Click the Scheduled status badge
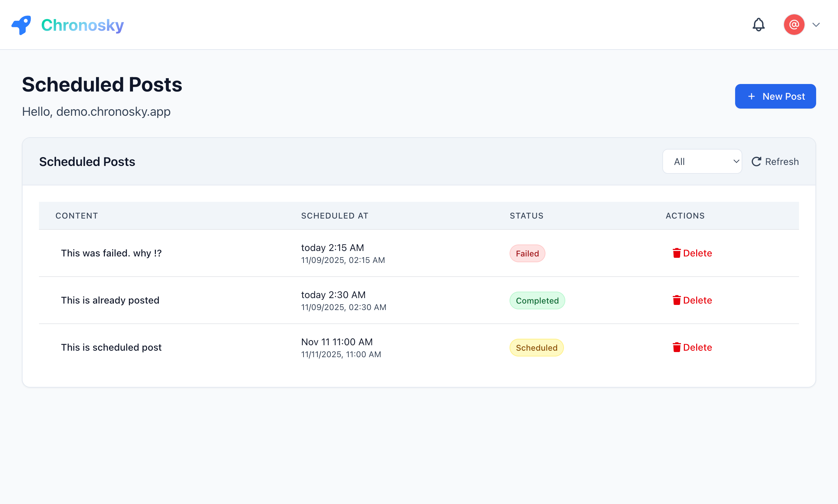Screen dimensions: 838x504 (x=537, y=348)
